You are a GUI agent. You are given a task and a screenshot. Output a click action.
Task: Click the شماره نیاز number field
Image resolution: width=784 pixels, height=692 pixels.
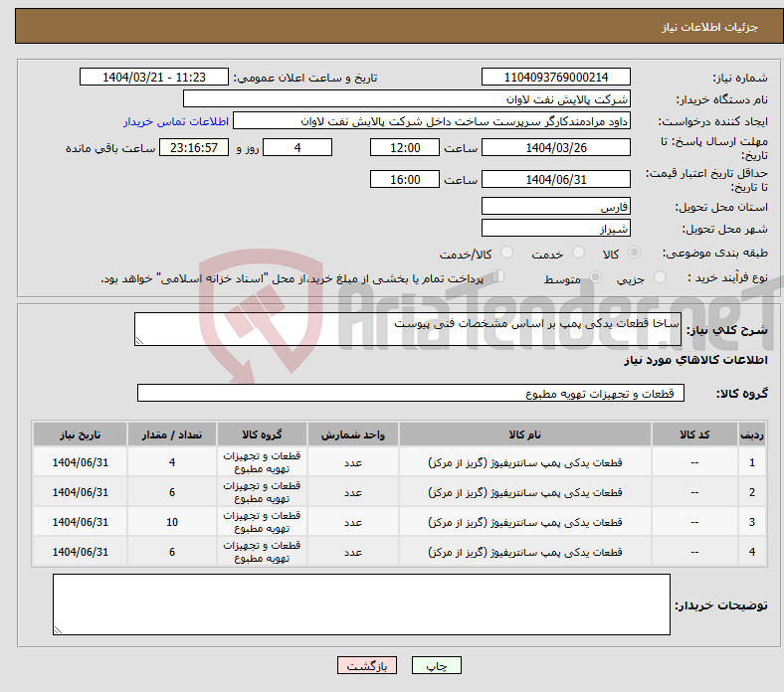555,78
